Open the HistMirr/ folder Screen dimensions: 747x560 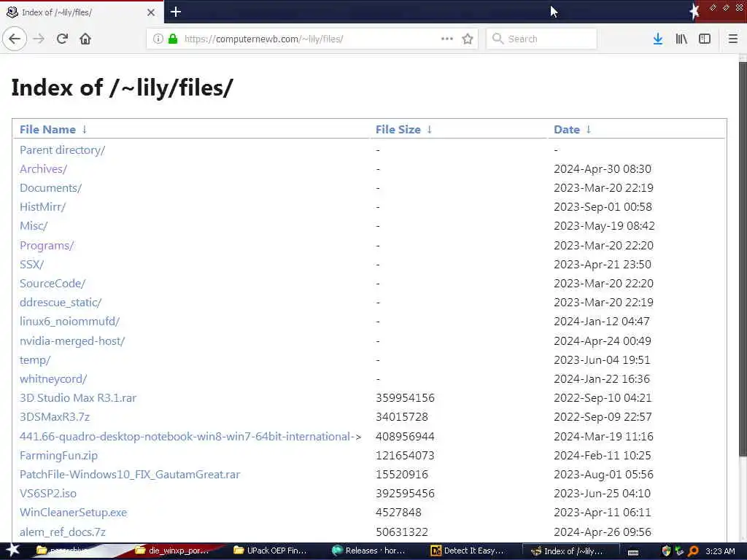point(43,207)
